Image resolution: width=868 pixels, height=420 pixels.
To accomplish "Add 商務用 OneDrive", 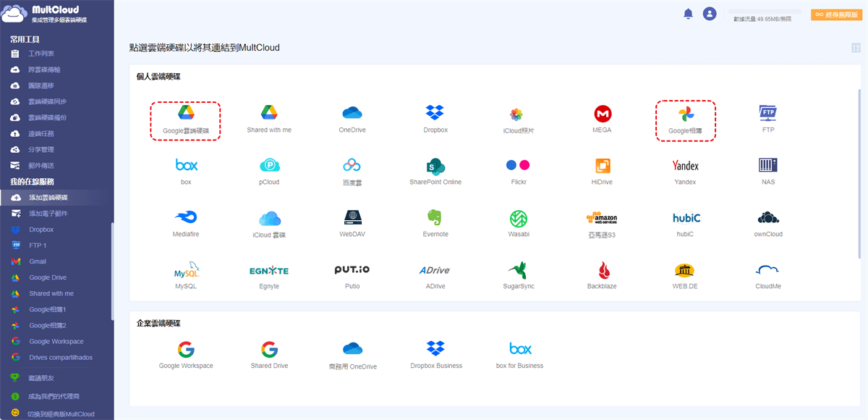I will [x=352, y=356].
